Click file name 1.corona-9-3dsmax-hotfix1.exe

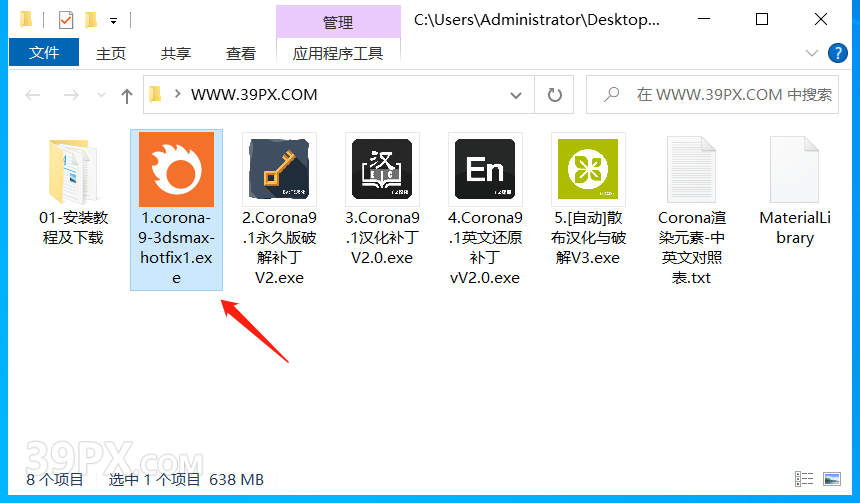pyautogui.click(x=176, y=247)
